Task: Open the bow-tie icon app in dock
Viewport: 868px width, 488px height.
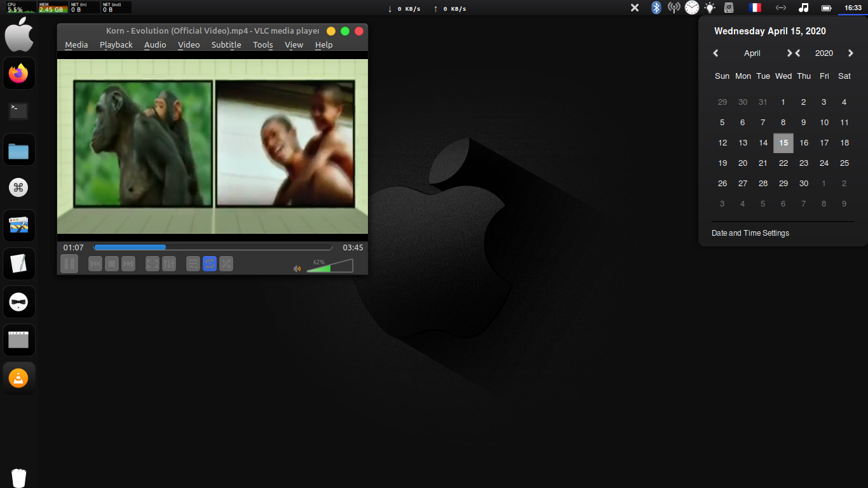Action: pos(19,302)
